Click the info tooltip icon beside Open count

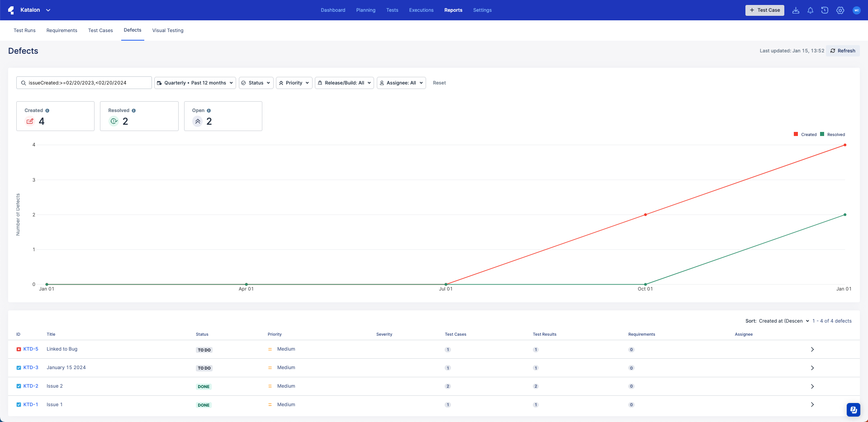click(x=208, y=110)
